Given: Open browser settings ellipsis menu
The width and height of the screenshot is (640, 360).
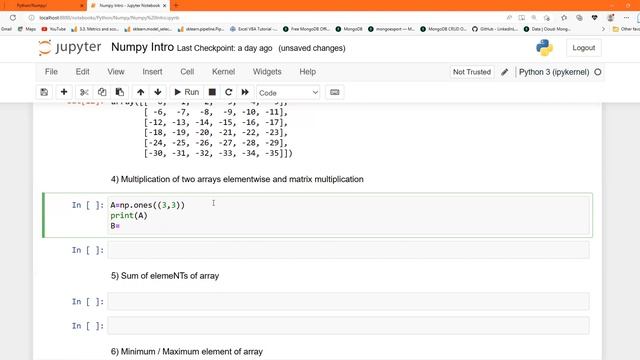Looking at the screenshot, I should 627,18.
